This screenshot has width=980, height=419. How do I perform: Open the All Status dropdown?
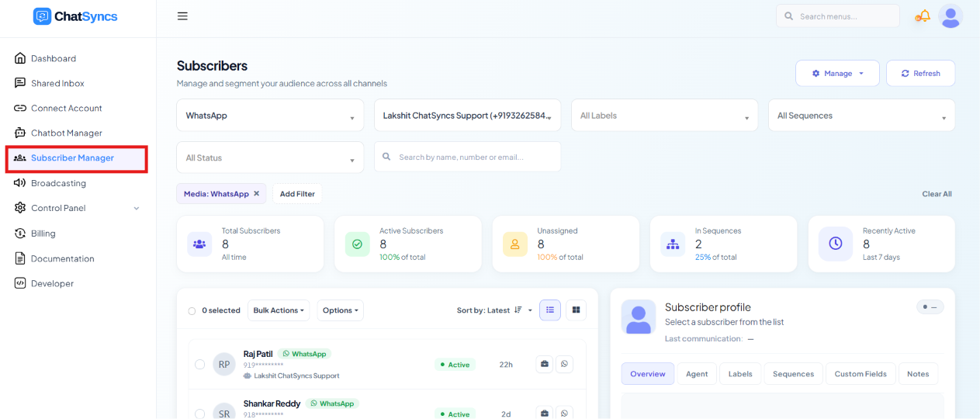(x=270, y=158)
